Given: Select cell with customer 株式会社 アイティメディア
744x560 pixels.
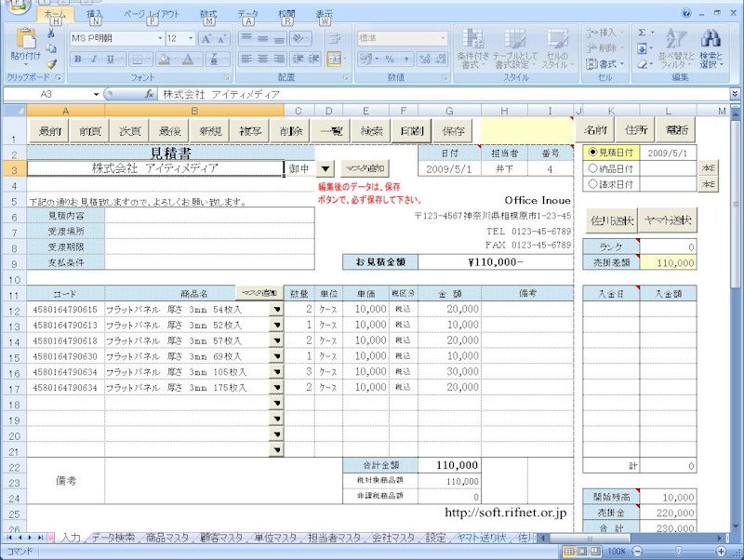Looking at the screenshot, I should pyautogui.click(x=155, y=168).
